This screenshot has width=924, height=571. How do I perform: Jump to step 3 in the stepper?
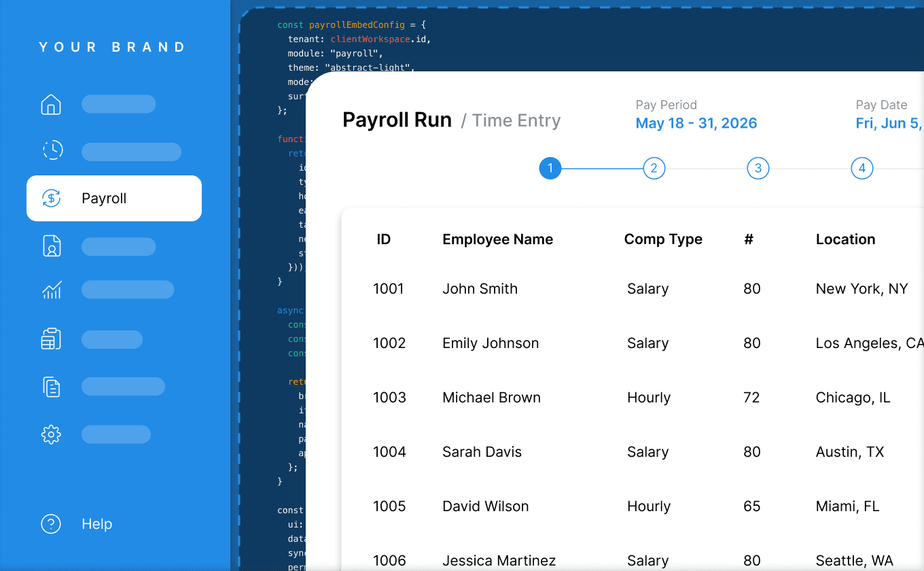758,168
